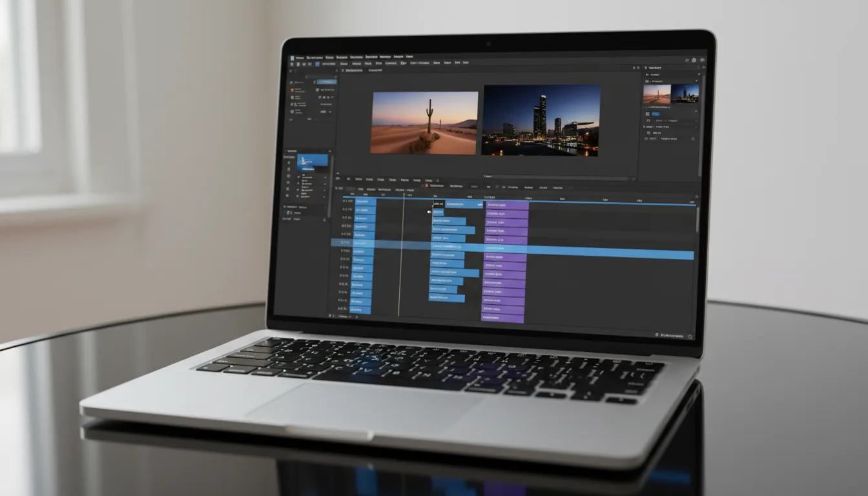Click the blue highlighted button in the left settings panel

click(x=327, y=81)
